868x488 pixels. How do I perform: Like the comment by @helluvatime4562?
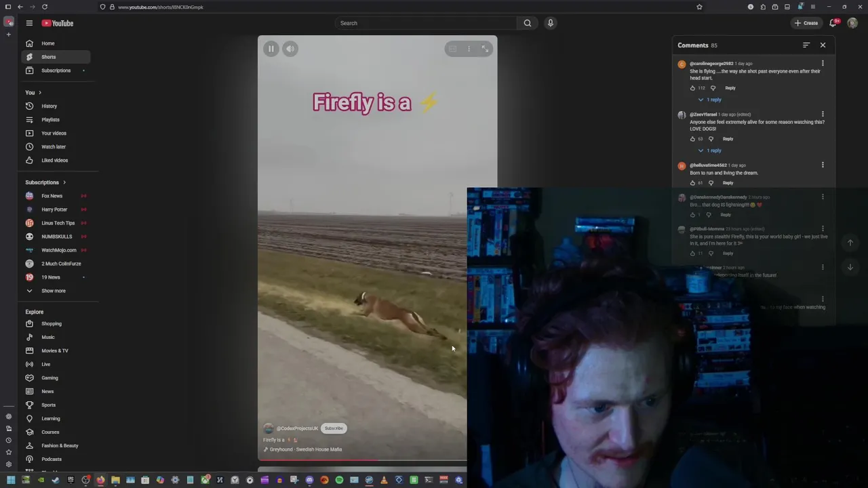point(692,183)
